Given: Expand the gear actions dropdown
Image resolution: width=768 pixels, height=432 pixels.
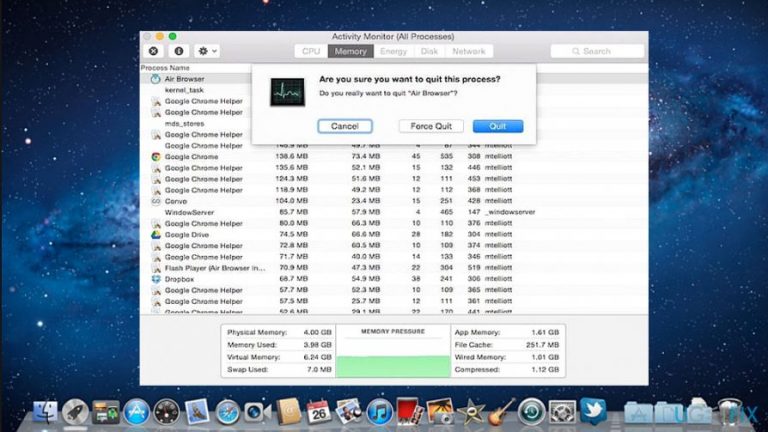Looking at the screenshot, I should pos(207,51).
